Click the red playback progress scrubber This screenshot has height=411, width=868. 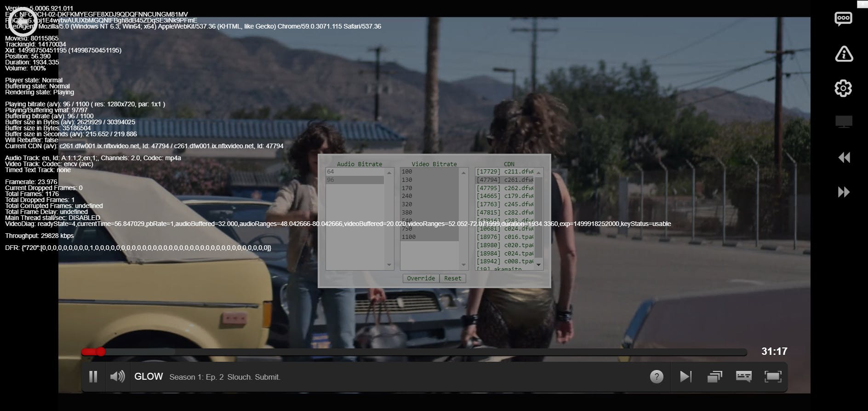coord(101,352)
